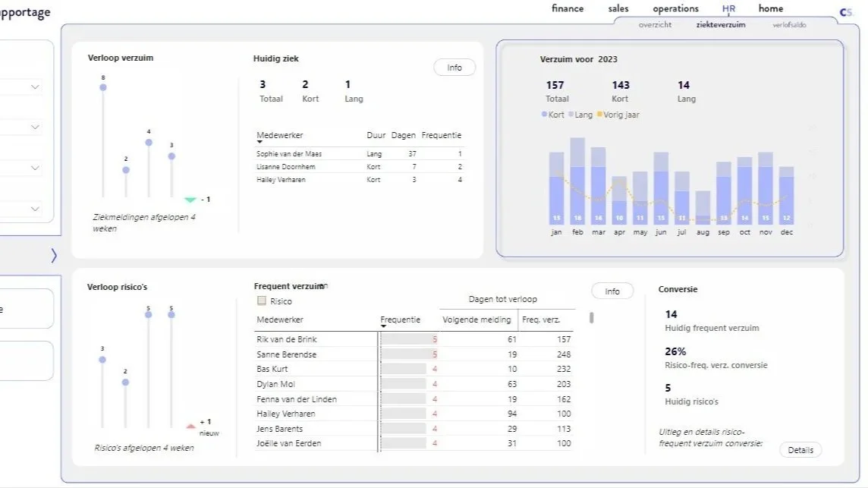Click the Kort legend marker

(544, 114)
